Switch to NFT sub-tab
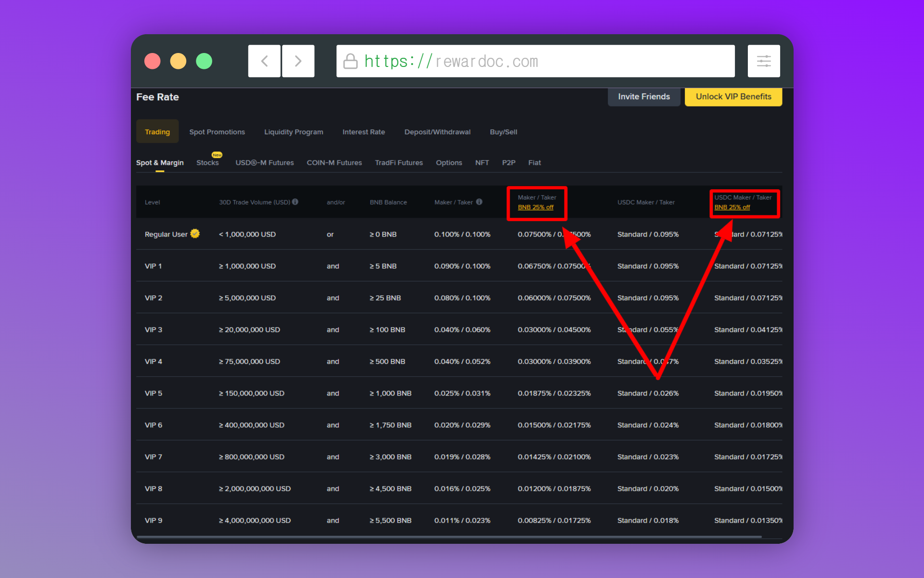Screen dimensions: 924x578 482,163
